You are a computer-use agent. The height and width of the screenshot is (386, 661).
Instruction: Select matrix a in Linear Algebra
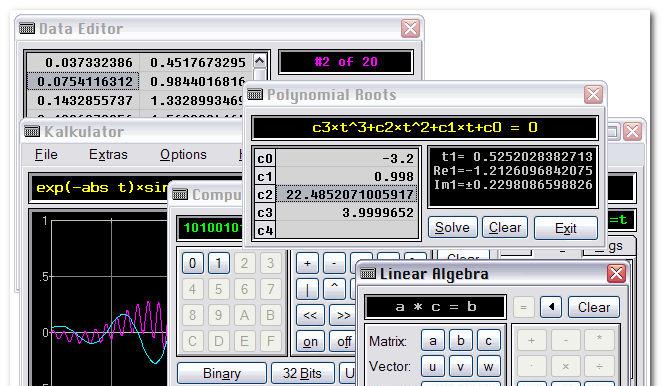(433, 340)
